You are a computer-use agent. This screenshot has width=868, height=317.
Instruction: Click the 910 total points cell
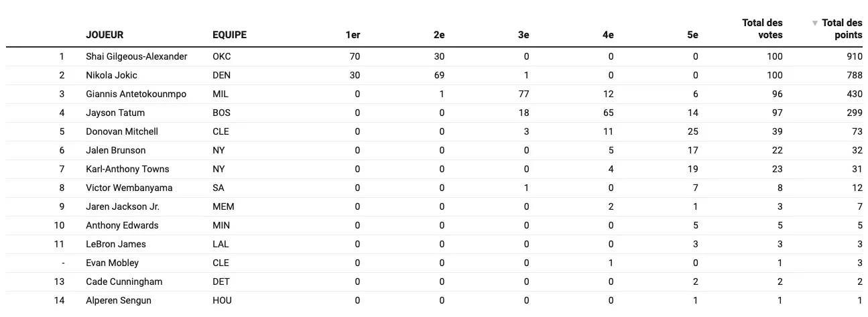tap(854, 56)
